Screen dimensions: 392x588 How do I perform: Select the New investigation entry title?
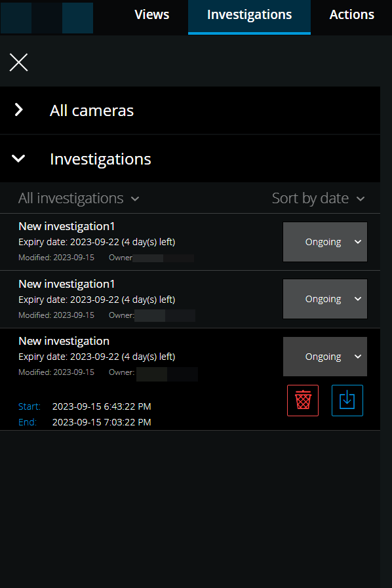tap(64, 341)
